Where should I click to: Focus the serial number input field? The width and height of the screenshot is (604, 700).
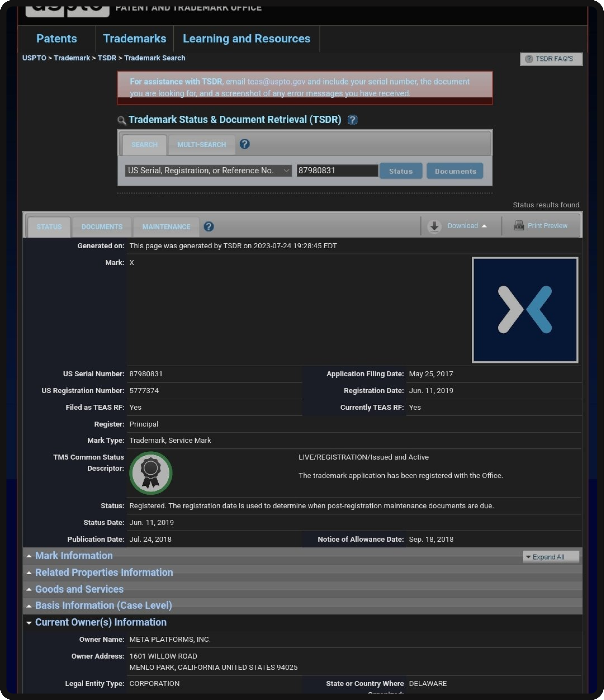(337, 170)
